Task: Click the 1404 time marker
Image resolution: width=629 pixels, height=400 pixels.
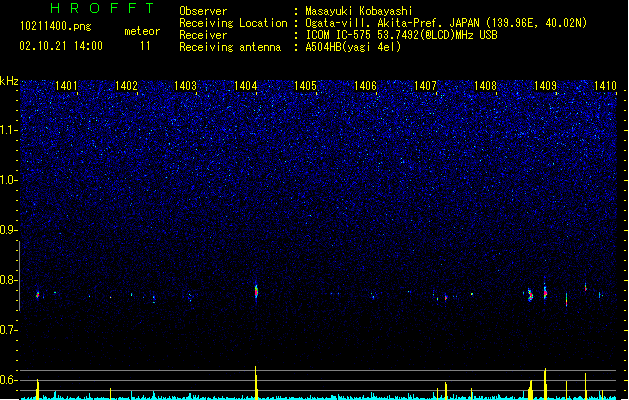Action: coord(246,86)
